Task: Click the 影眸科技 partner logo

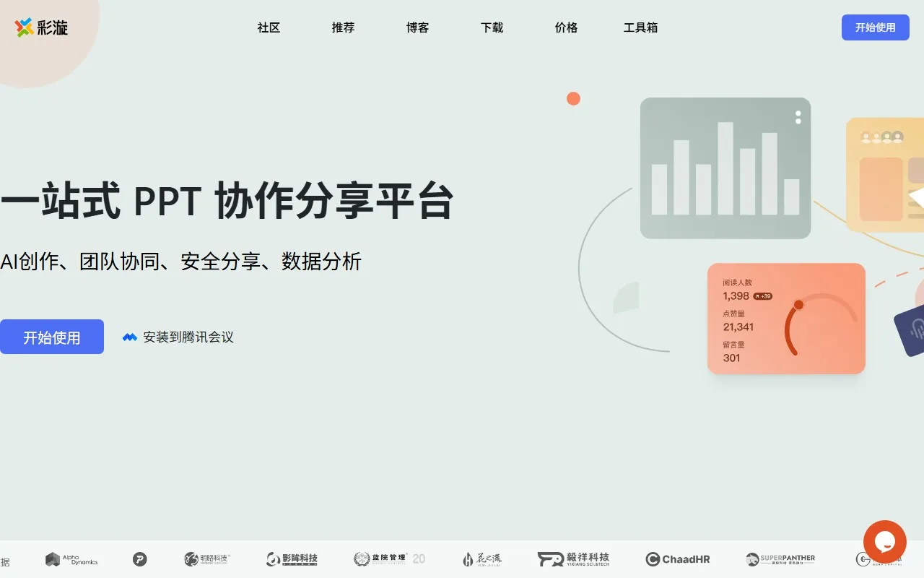Action: (291, 558)
